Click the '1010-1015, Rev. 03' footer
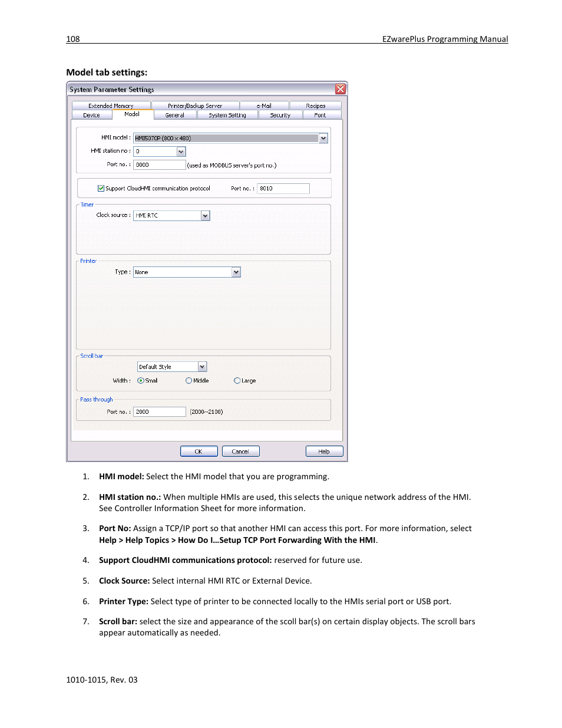562x728 pixels. pos(102,680)
